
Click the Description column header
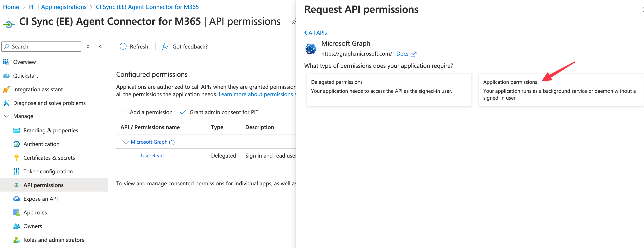click(259, 127)
